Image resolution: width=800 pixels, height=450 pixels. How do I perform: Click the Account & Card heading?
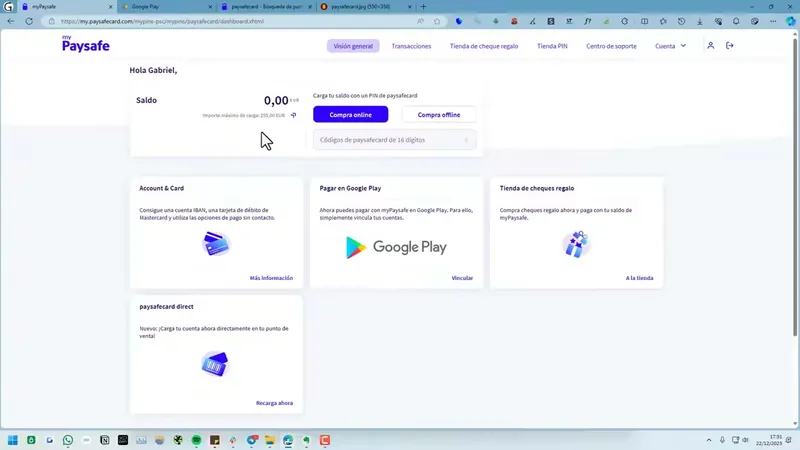tap(161, 188)
